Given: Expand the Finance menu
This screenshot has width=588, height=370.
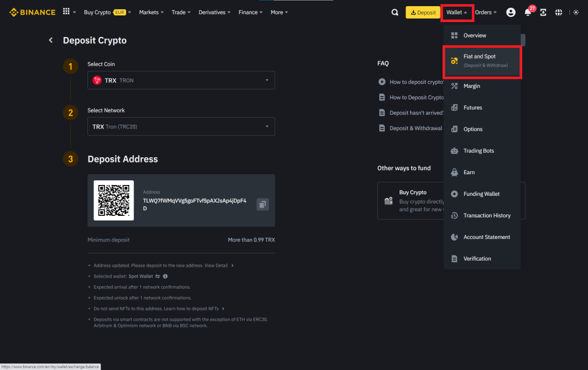Looking at the screenshot, I should 250,12.
